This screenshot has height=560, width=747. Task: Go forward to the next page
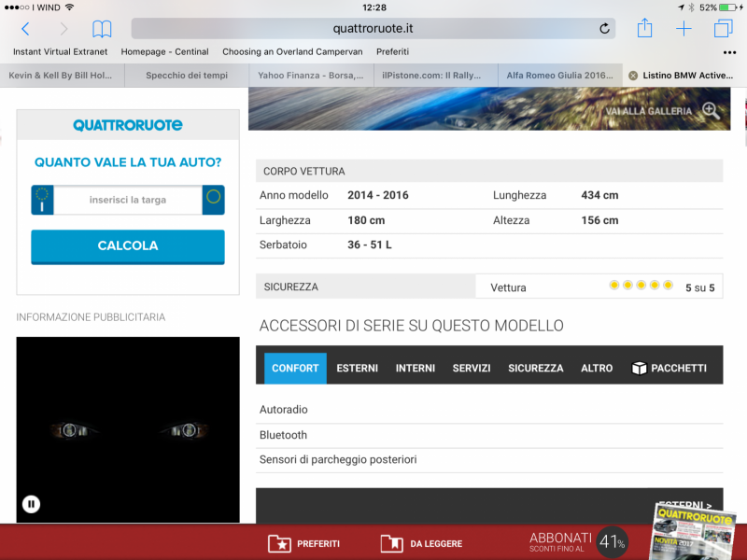coord(63,29)
